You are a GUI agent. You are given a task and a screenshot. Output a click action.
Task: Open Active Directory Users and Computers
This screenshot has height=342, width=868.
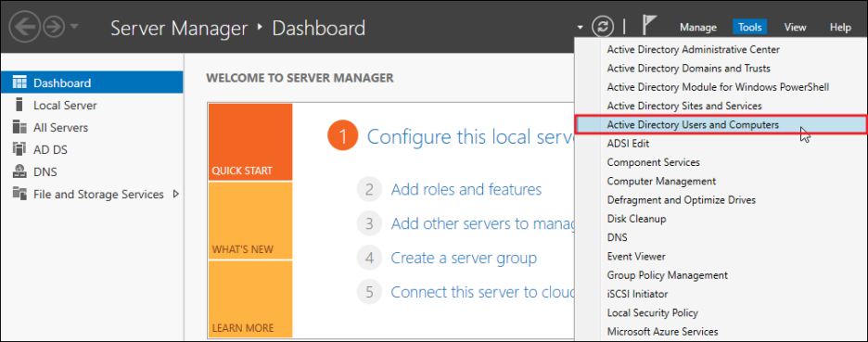(x=721, y=125)
